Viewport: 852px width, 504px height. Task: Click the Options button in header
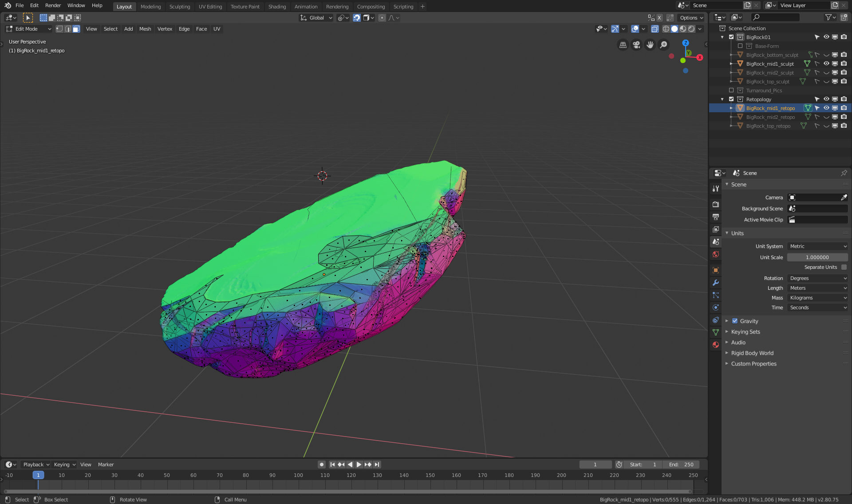point(691,18)
